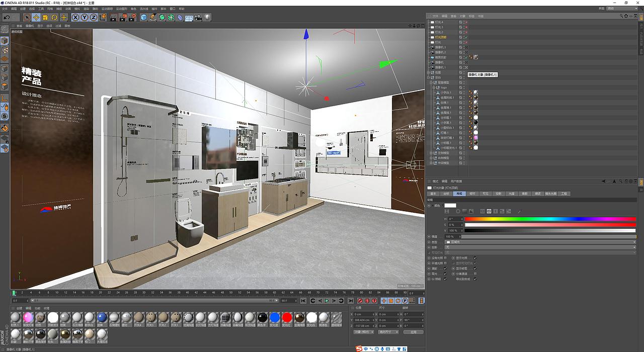Toggle the 漫射 checkbox
The image size is (644, 352).
[445, 268]
